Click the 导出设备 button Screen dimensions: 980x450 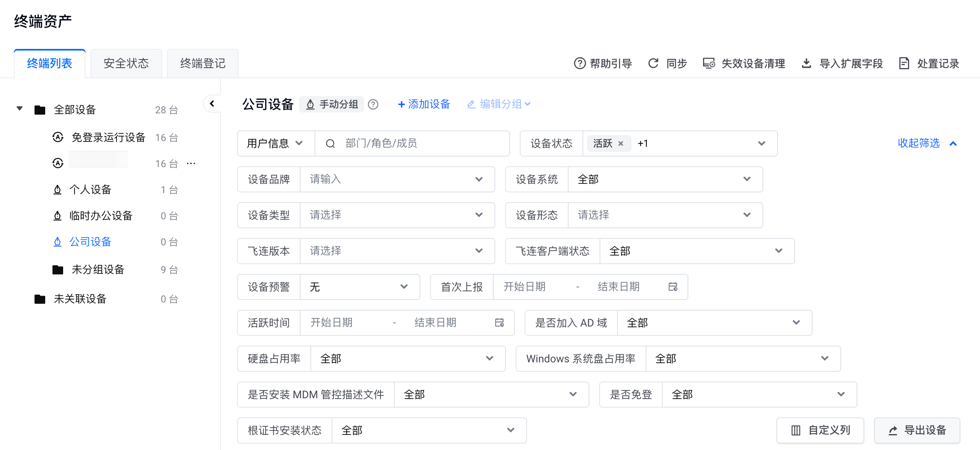(x=917, y=430)
